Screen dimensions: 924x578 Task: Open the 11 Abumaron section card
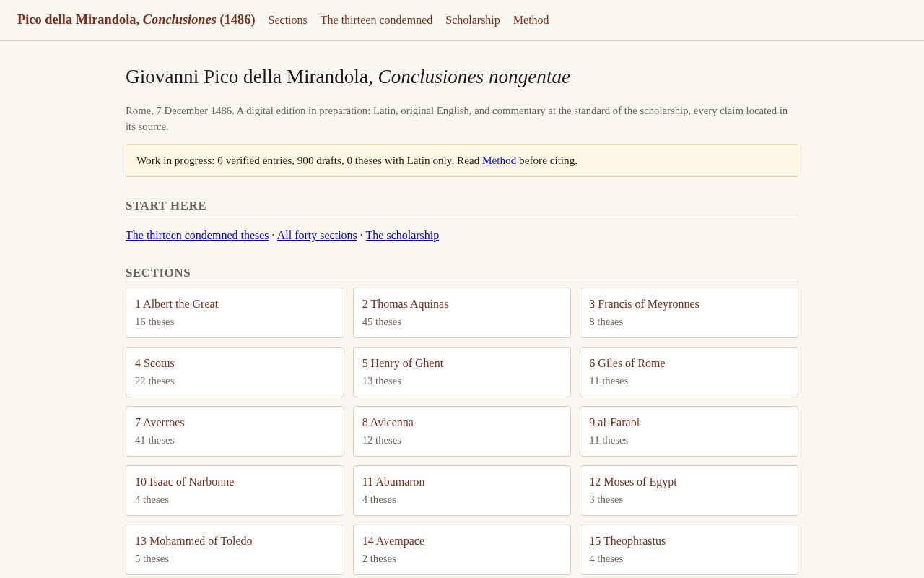[462, 491]
